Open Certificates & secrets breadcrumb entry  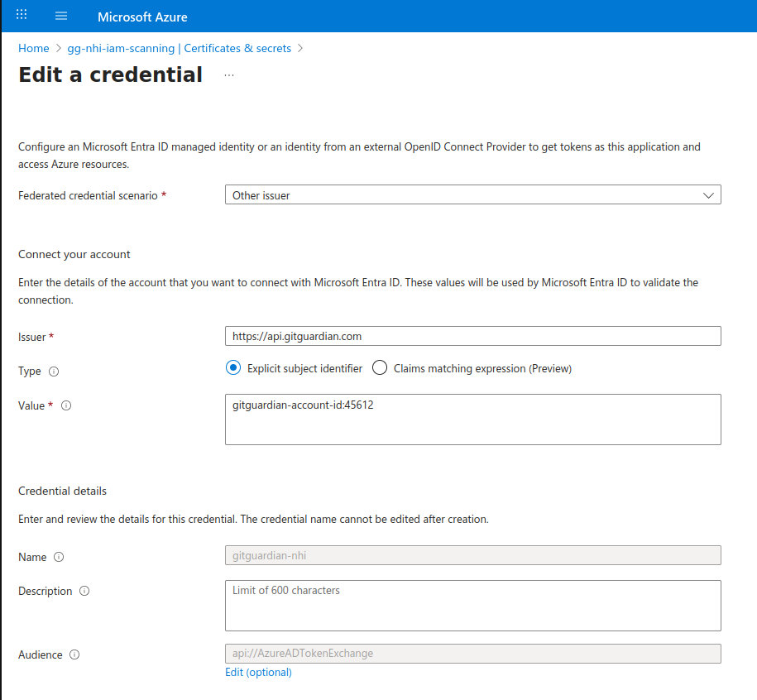[x=237, y=48]
